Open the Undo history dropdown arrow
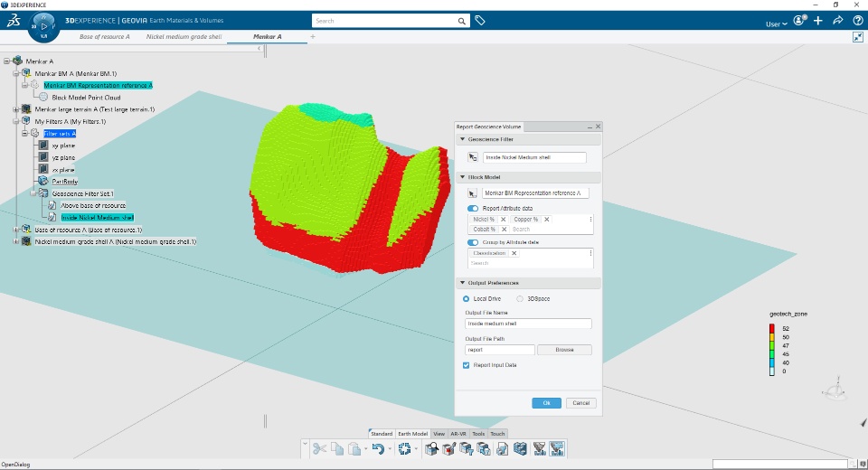The image size is (868, 470). [x=390, y=449]
